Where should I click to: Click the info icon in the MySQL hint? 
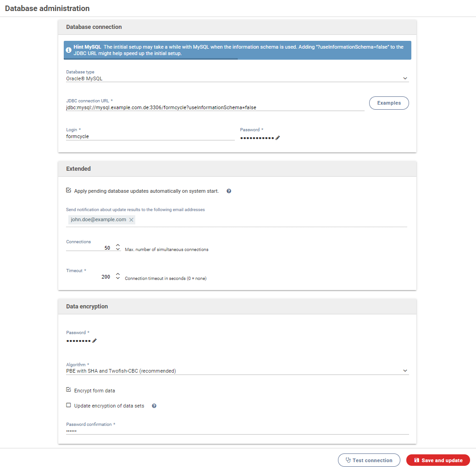(69, 50)
